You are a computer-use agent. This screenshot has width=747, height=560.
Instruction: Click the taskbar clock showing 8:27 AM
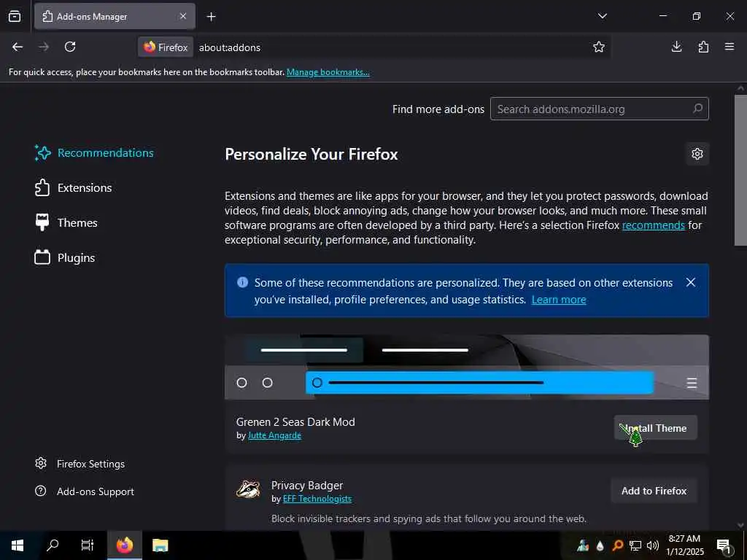click(684, 545)
